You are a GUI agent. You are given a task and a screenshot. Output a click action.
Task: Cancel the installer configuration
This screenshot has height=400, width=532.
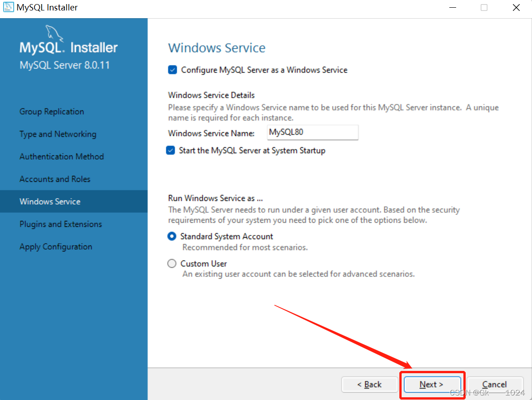(x=495, y=385)
